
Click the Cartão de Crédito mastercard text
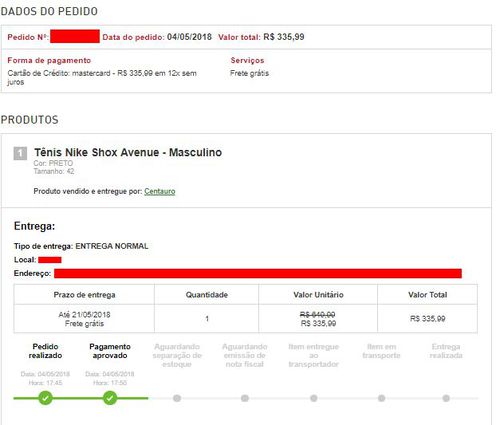(x=102, y=77)
